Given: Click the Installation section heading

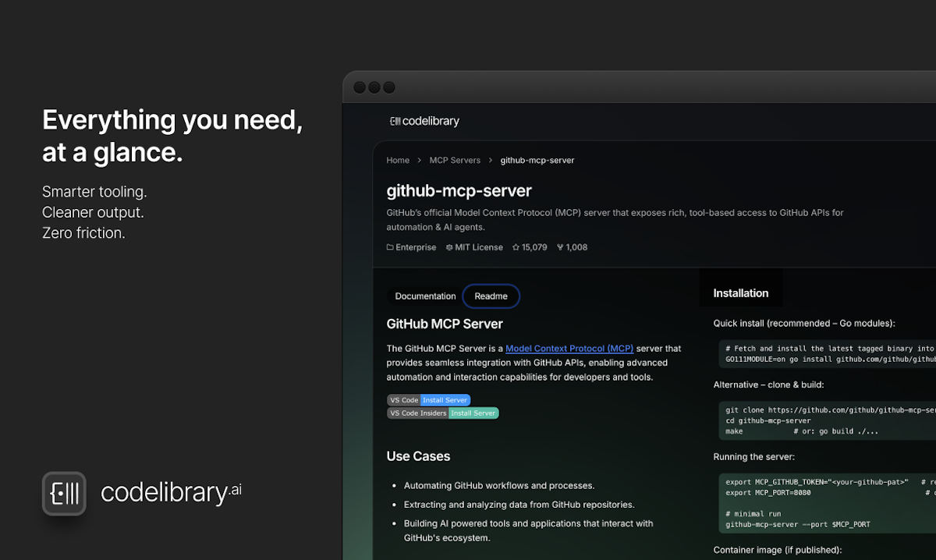Looking at the screenshot, I should [741, 293].
